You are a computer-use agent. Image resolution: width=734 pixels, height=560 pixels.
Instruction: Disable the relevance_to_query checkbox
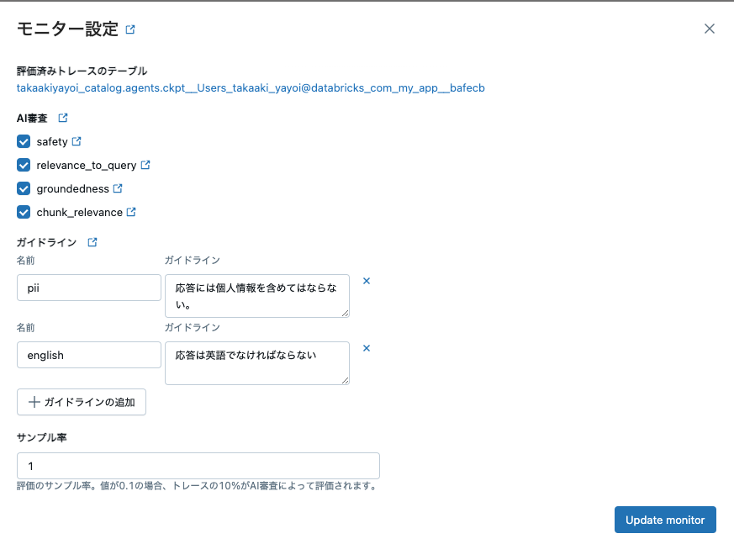tap(24, 165)
